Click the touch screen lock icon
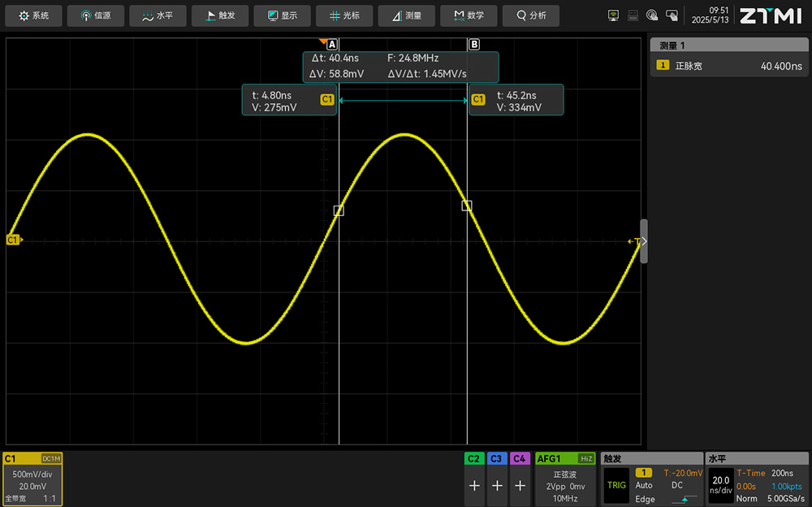Viewport: 812px width, 507px height. point(672,15)
